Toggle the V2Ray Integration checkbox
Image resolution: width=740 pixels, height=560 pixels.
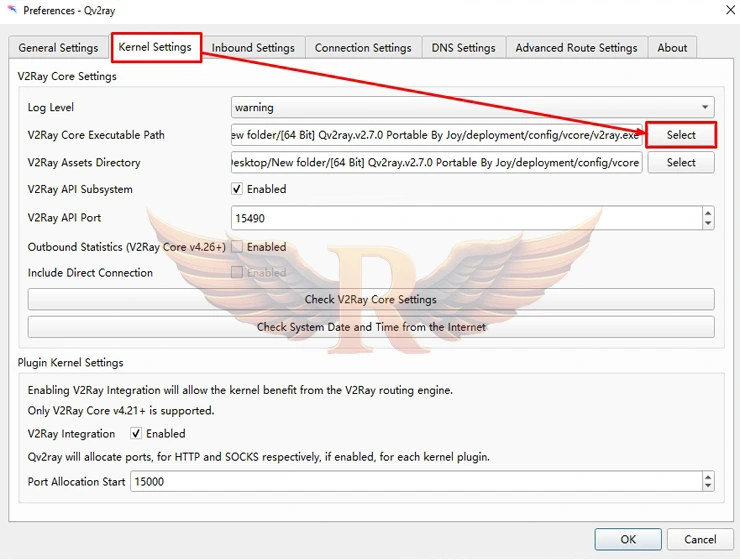[136, 434]
